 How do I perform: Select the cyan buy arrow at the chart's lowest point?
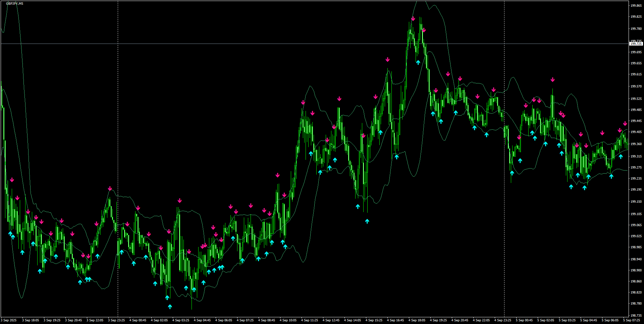170,306
